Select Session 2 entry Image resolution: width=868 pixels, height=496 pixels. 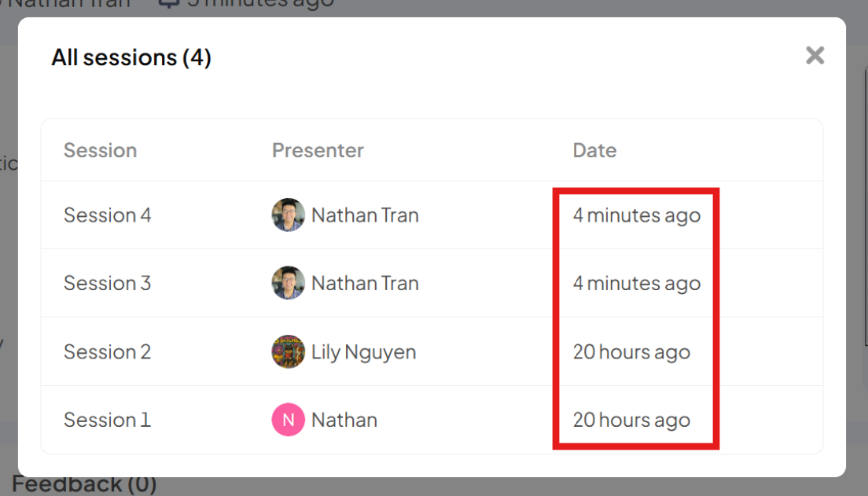pos(107,351)
